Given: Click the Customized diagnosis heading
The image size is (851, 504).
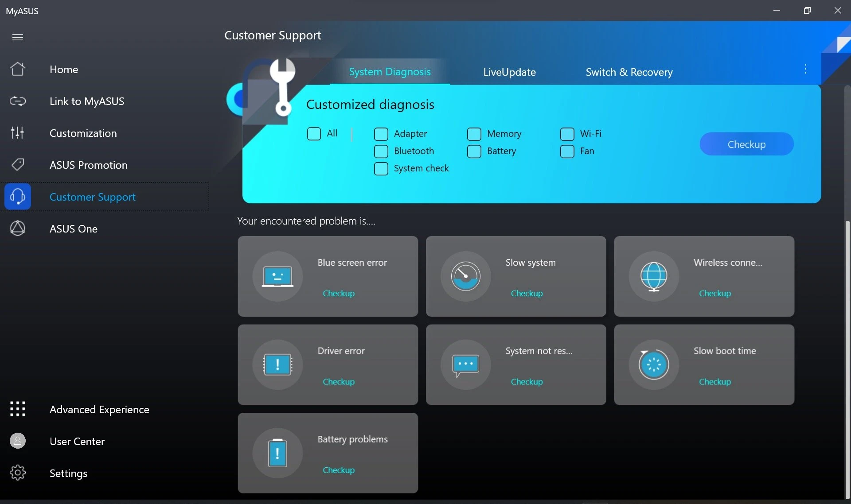Looking at the screenshot, I should pos(370,105).
